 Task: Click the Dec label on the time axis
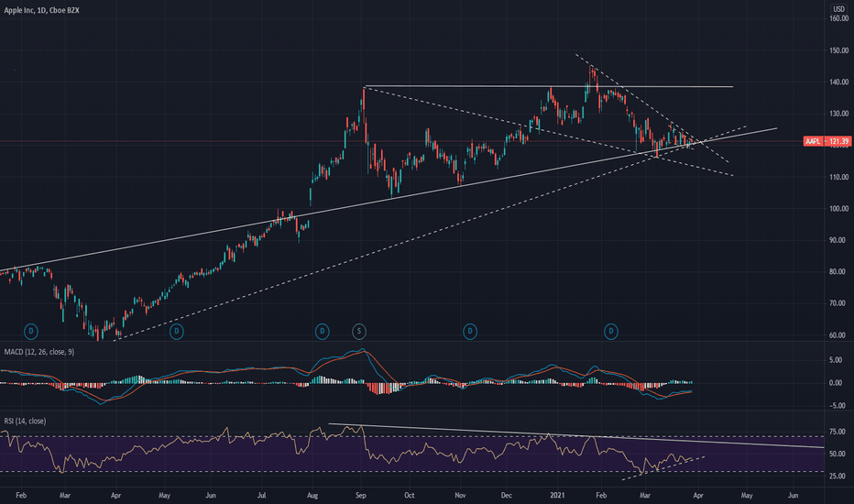[x=506, y=495]
